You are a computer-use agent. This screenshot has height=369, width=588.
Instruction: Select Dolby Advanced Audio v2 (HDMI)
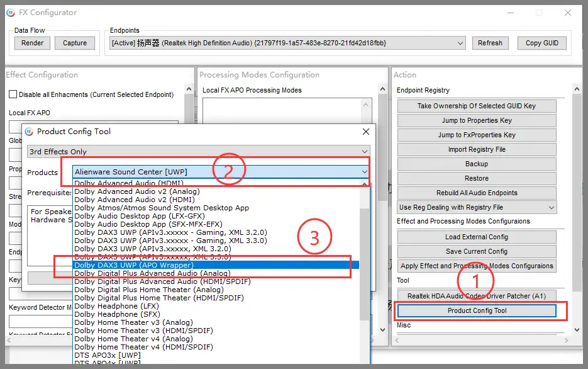[216, 200]
